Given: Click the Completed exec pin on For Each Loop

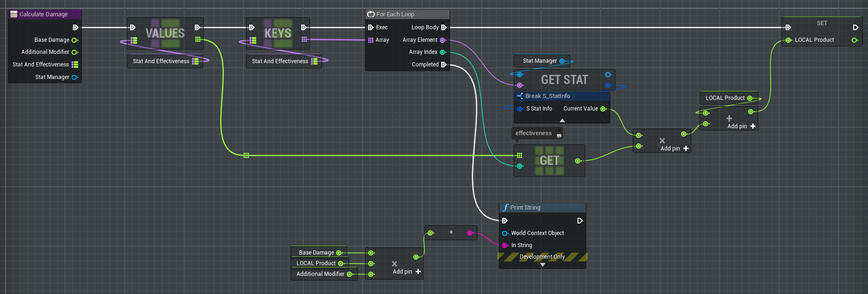Looking at the screenshot, I should click(x=444, y=65).
